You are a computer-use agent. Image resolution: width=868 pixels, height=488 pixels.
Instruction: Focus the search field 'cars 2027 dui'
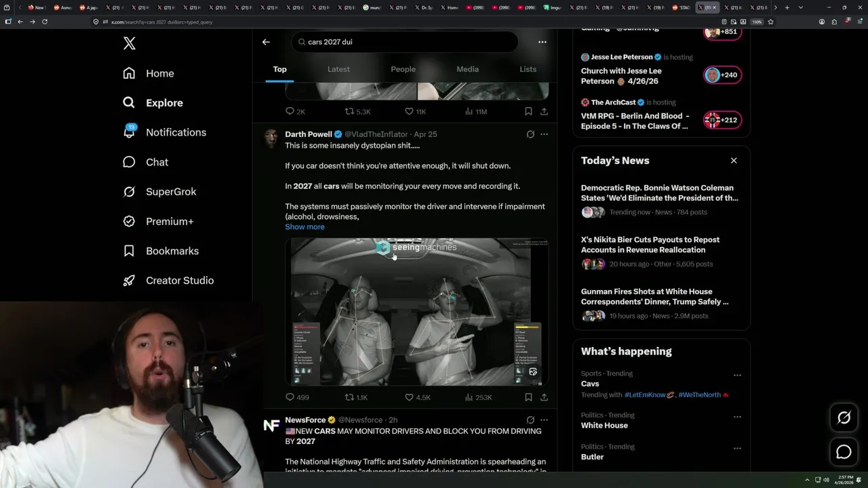pyautogui.click(x=405, y=42)
